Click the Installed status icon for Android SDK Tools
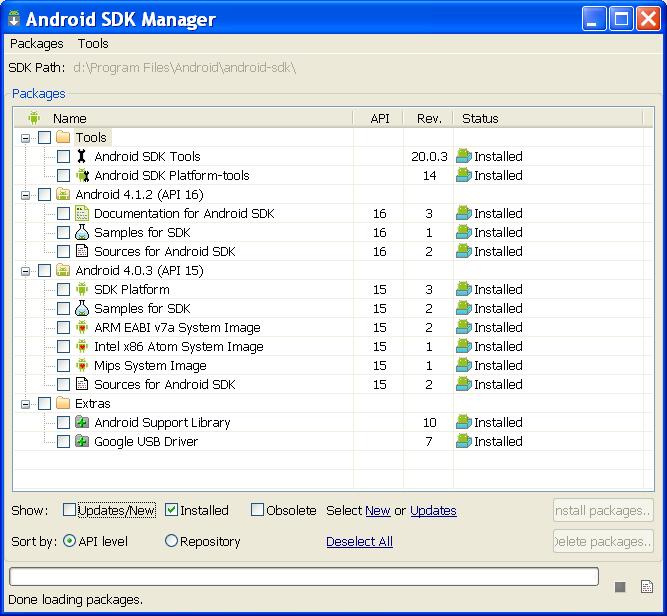This screenshot has height=616, width=667. coord(464,156)
